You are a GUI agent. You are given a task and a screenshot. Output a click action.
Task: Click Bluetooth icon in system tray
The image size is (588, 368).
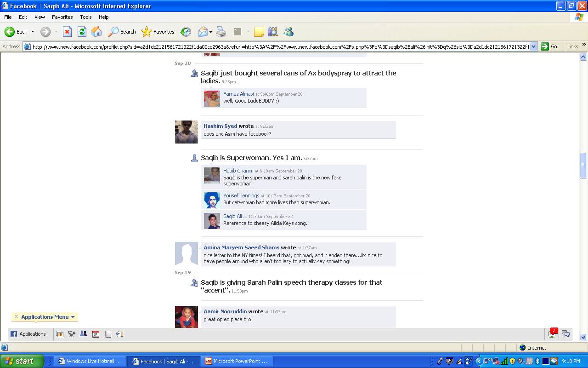pyautogui.click(x=537, y=361)
